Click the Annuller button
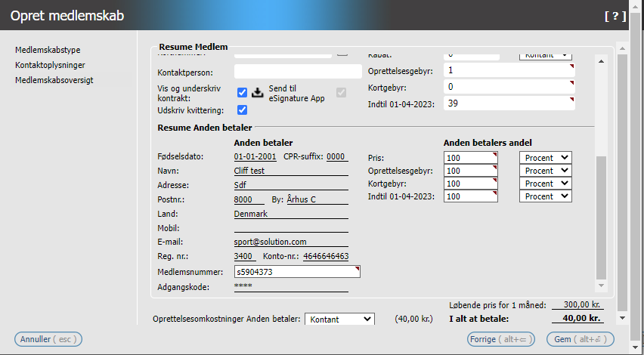 coord(48,339)
